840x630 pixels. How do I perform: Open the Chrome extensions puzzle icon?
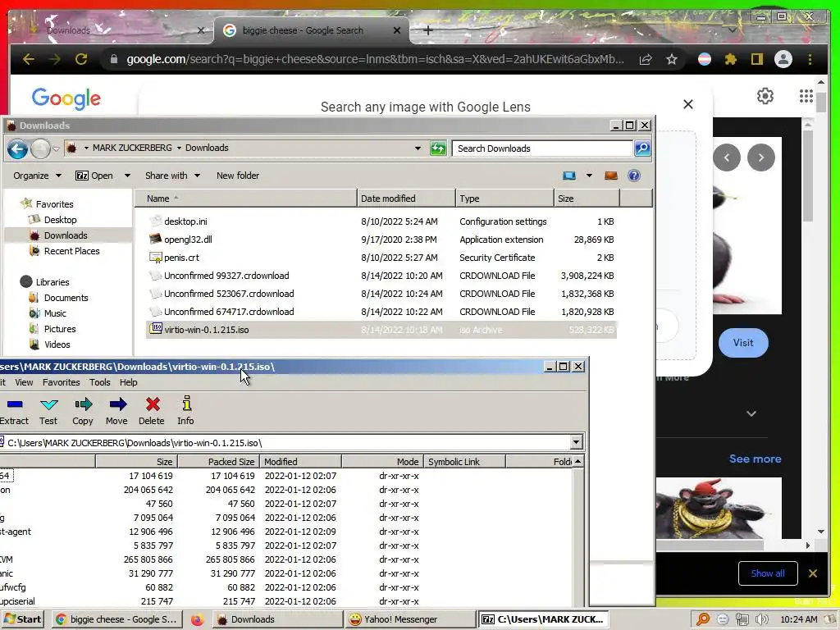pyautogui.click(x=731, y=59)
